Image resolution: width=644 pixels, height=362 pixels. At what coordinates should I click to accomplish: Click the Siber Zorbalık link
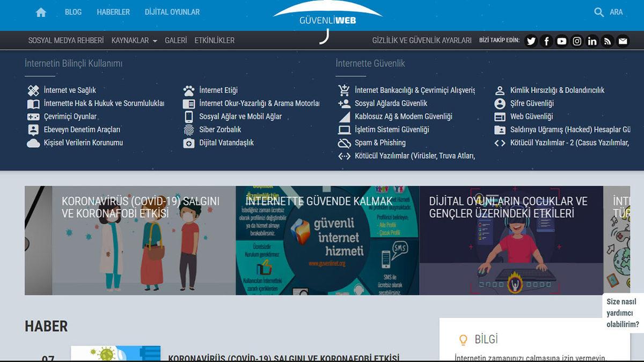(220, 129)
